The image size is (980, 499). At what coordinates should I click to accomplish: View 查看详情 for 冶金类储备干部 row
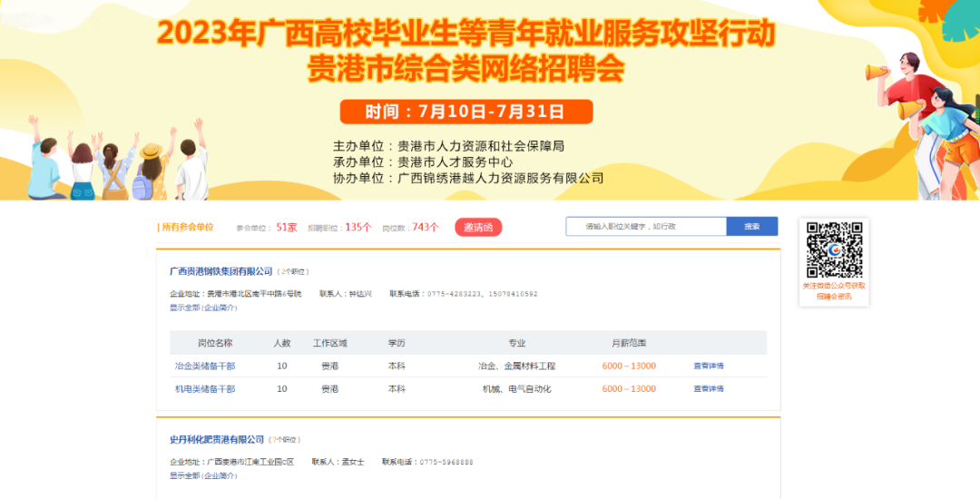(x=708, y=366)
